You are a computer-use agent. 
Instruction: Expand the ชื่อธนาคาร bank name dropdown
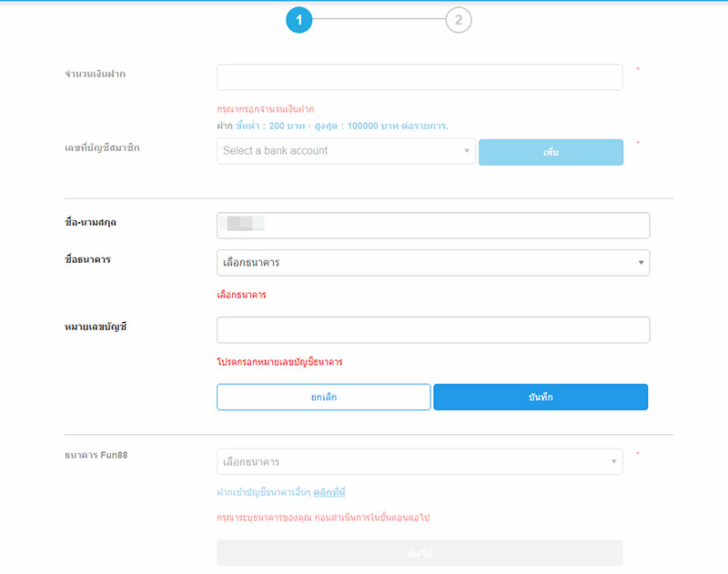click(x=433, y=263)
